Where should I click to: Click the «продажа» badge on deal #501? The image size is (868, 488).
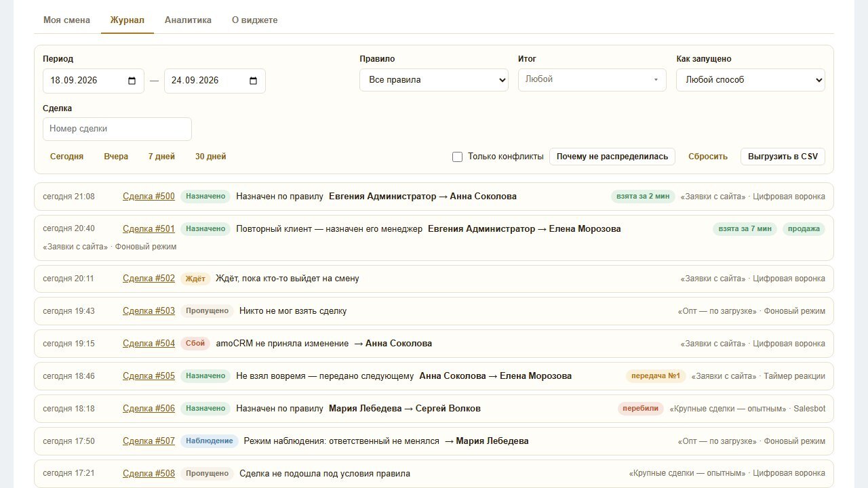pos(804,229)
